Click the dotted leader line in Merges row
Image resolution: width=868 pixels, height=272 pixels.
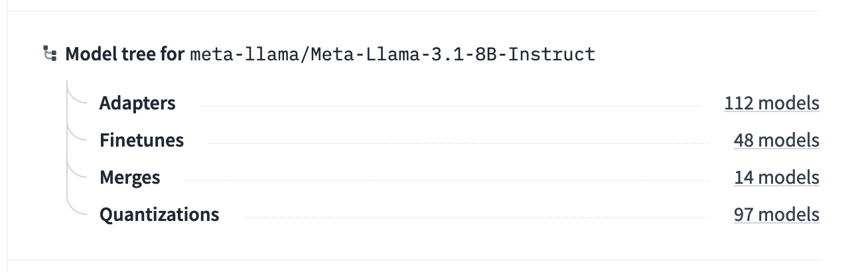pos(446,180)
